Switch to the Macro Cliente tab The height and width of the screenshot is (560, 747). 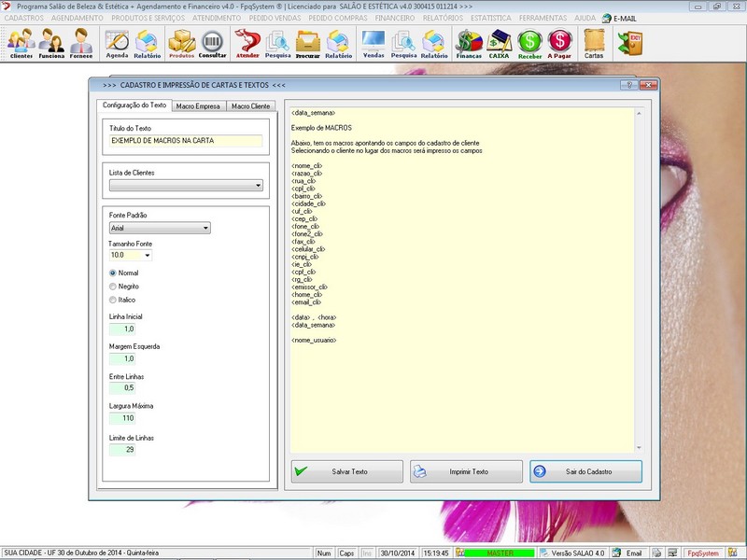point(250,106)
